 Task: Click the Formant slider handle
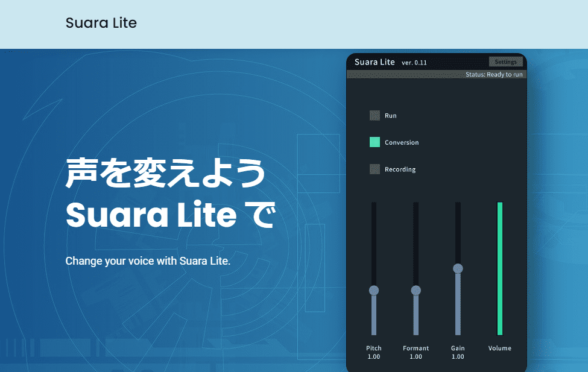416,290
